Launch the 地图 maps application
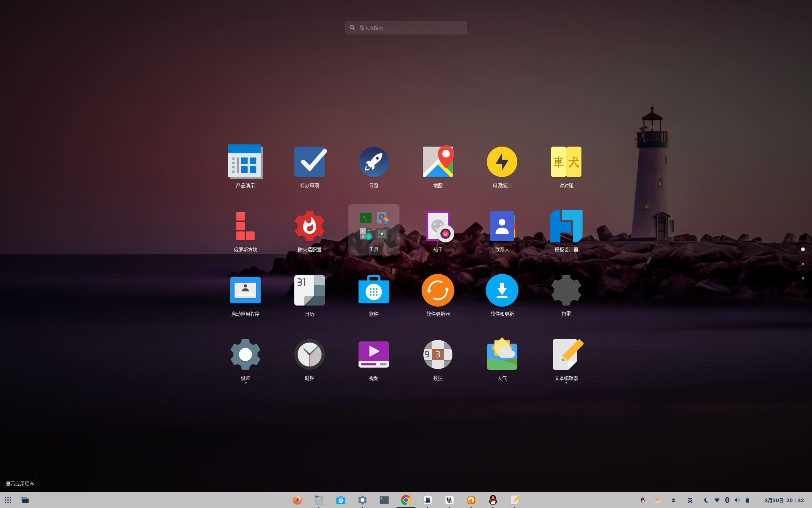 click(x=438, y=162)
